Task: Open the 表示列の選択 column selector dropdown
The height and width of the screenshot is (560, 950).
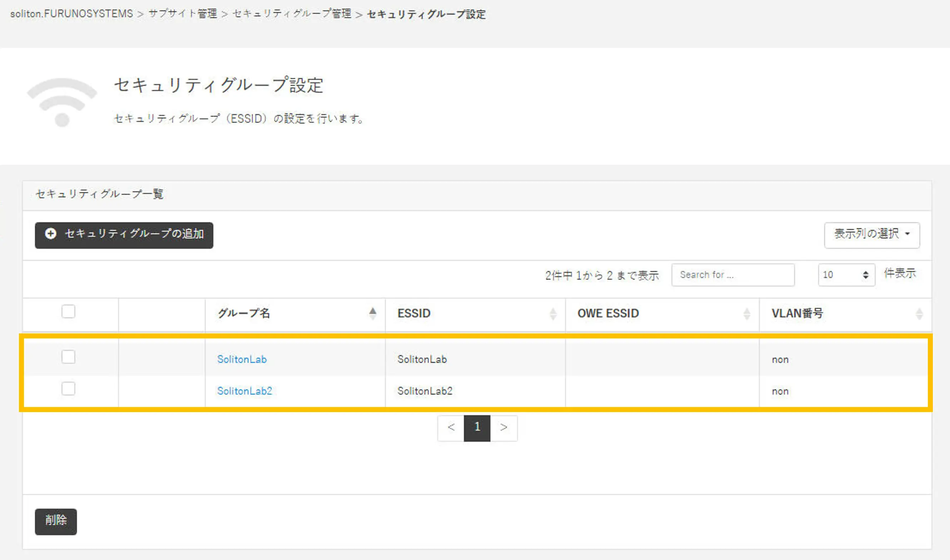Action: pyautogui.click(x=871, y=235)
